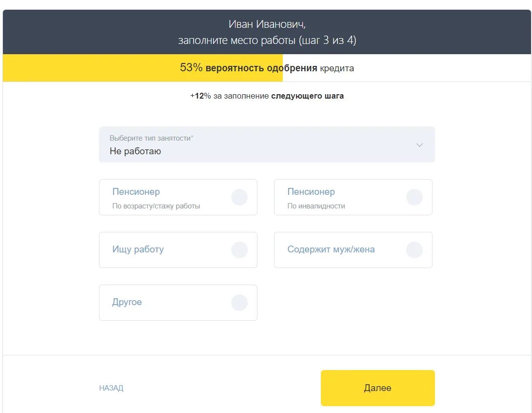The width and height of the screenshot is (532, 413).
Task: Click the 'Ищу работу' option label
Action: coord(138,249)
